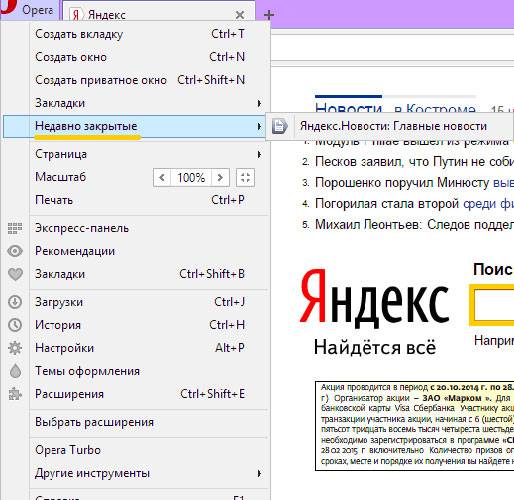Close the Яндекс tab

click(x=240, y=15)
